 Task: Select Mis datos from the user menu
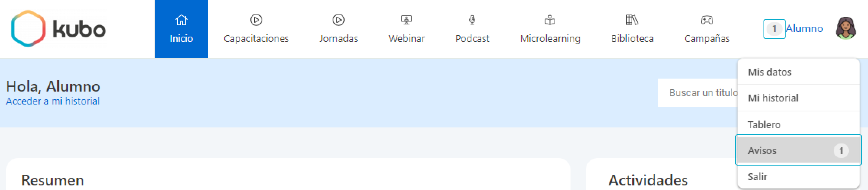pos(770,72)
